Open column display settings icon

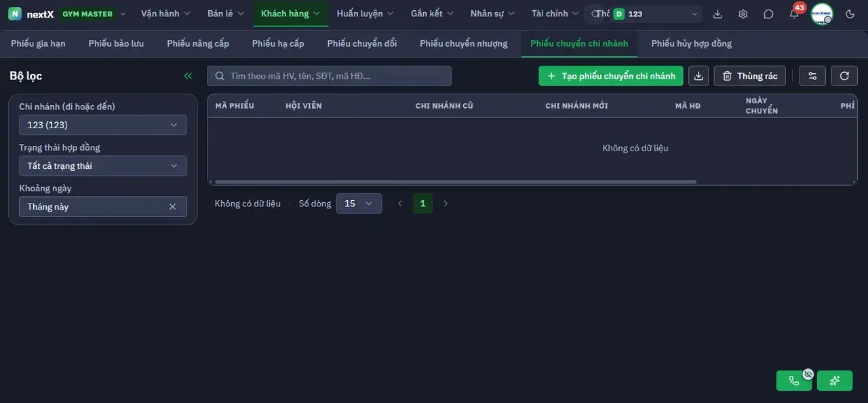pyautogui.click(x=812, y=76)
